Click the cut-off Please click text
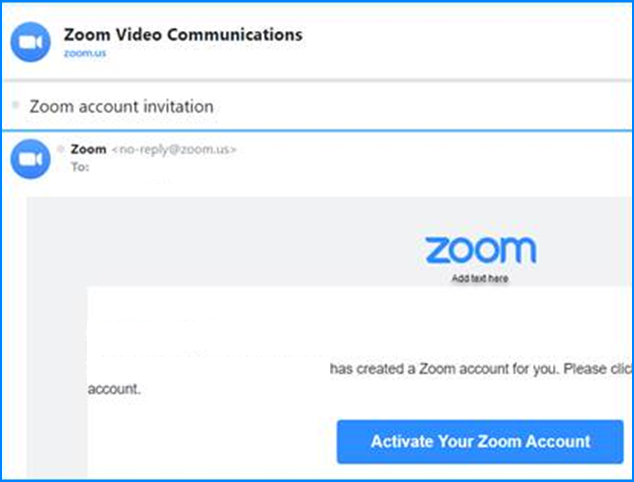 click(598, 369)
